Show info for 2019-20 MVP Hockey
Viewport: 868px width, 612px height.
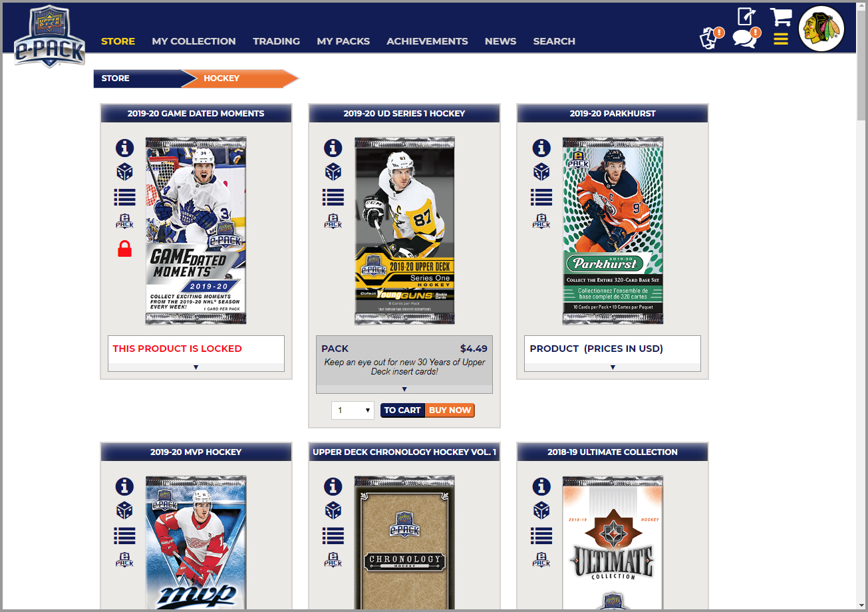point(124,486)
